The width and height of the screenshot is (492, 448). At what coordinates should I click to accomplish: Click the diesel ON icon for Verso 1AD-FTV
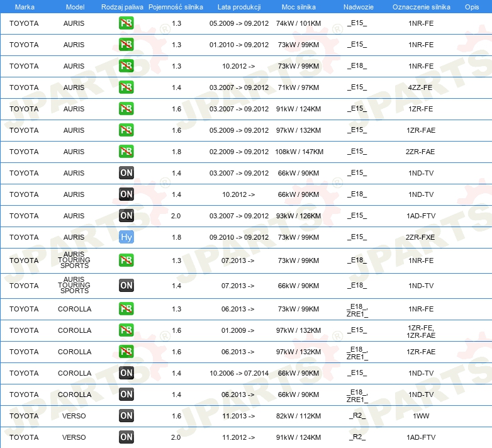coord(126,437)
